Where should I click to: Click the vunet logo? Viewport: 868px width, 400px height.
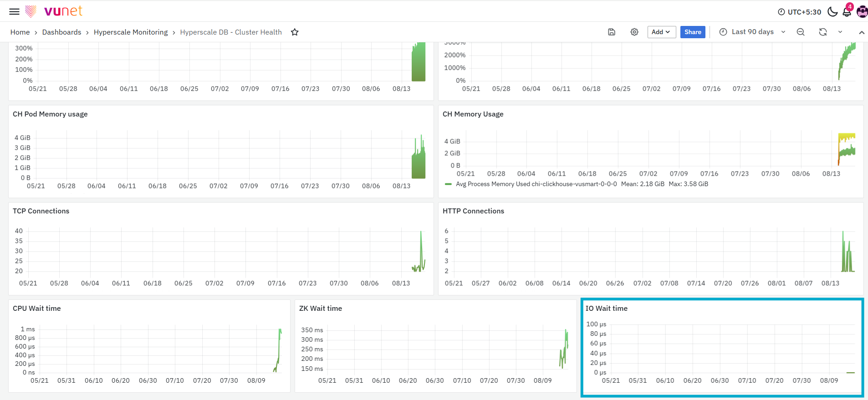tap(54, 11)
